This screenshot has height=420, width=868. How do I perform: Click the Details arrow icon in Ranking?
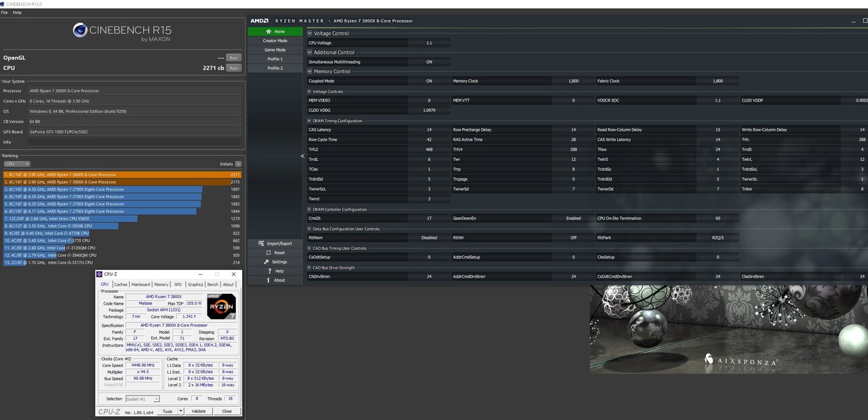click(x=238, y=164)
